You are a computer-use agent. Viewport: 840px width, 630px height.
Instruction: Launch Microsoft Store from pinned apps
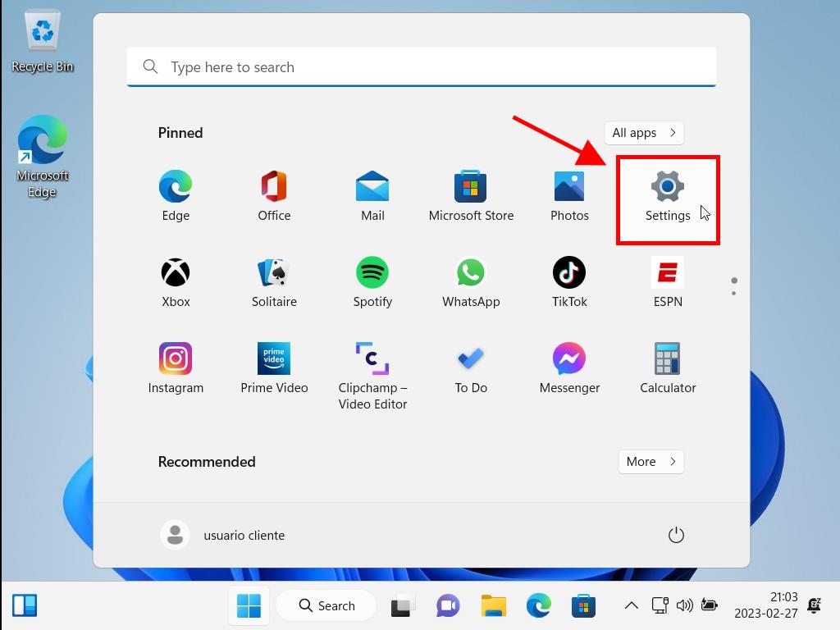471,197
